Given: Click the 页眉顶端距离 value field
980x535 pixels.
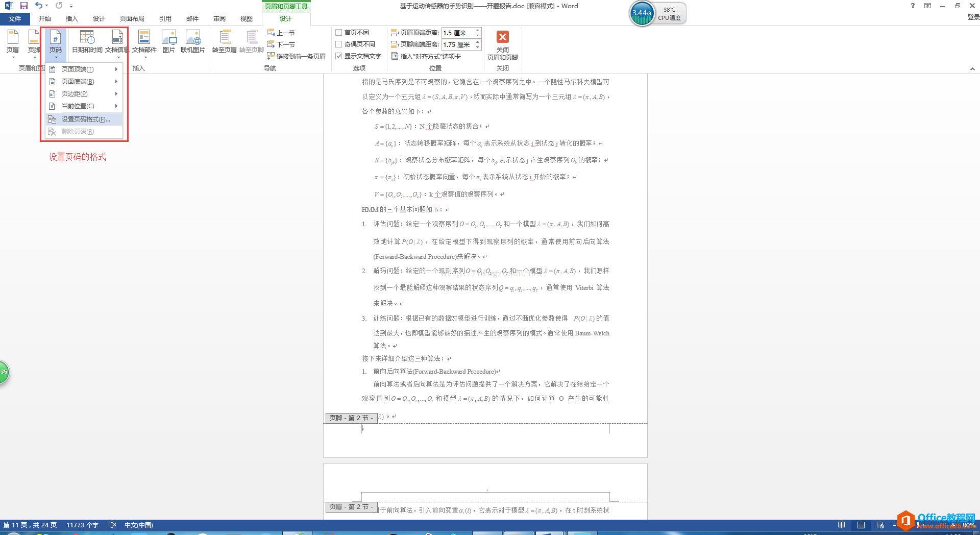Looking at the screenshot, I should click(458, 33).
